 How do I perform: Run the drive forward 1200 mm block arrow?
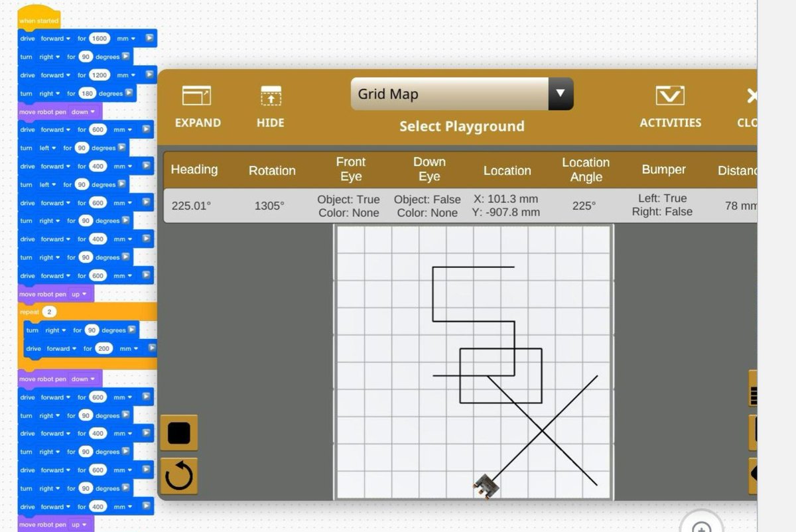click(149, 75)
